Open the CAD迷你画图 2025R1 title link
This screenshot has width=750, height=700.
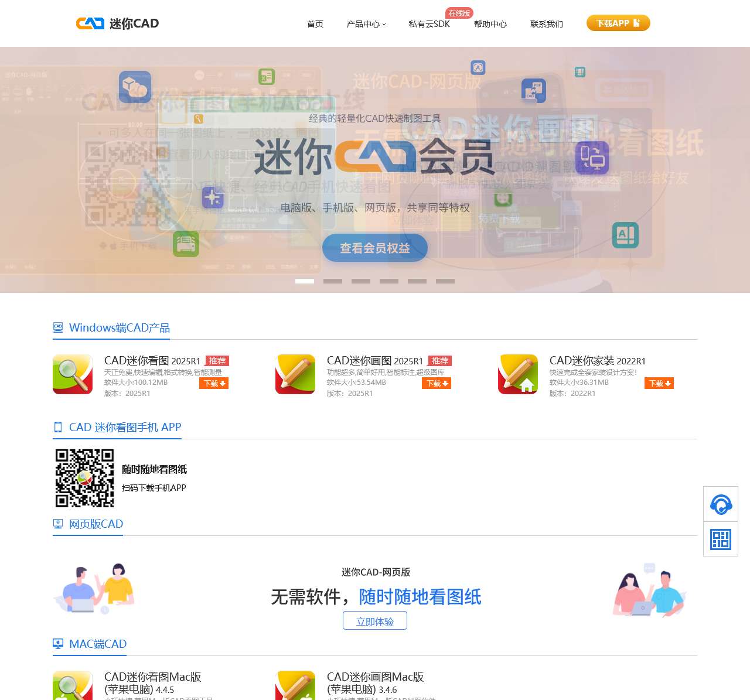(x=375, y=361)
